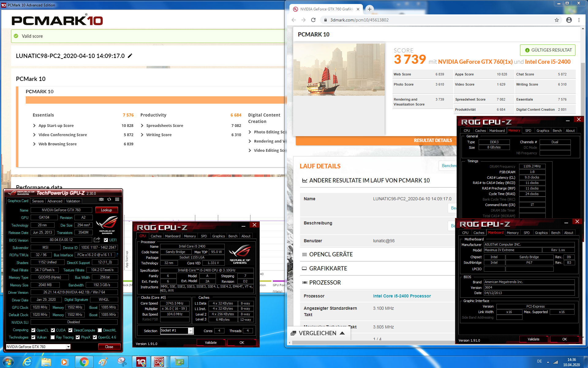
Task: Click OK in the center CPU-Z window
Action: (x=242, y=343)
